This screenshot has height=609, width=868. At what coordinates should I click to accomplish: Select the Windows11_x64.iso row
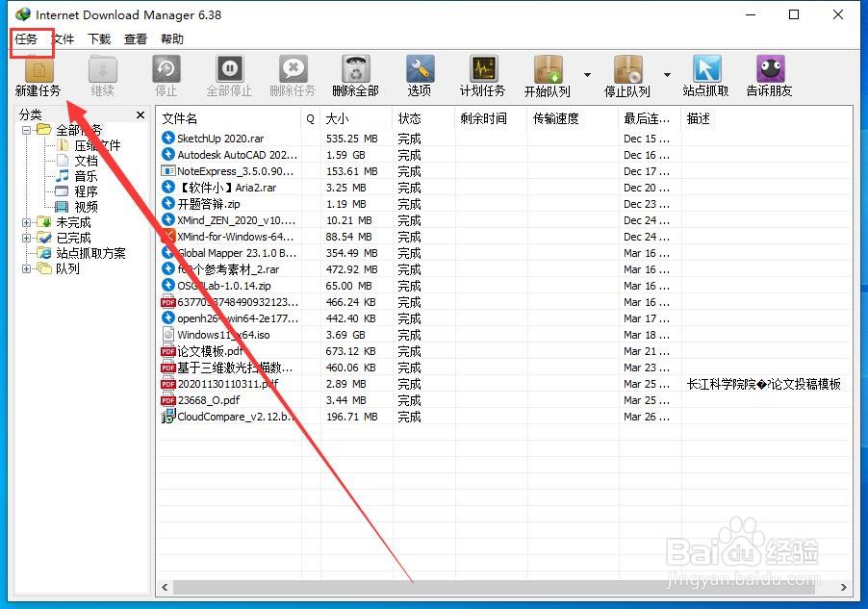503,335
